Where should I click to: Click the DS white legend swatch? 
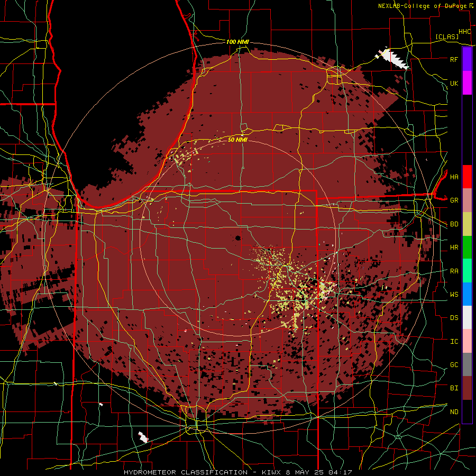click(467, 317)
